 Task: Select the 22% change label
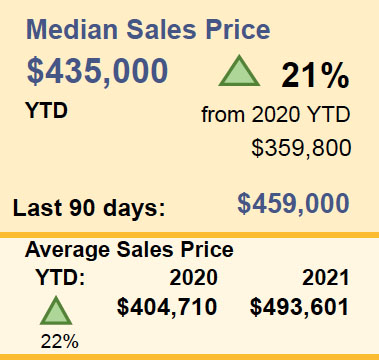(60, 342)
